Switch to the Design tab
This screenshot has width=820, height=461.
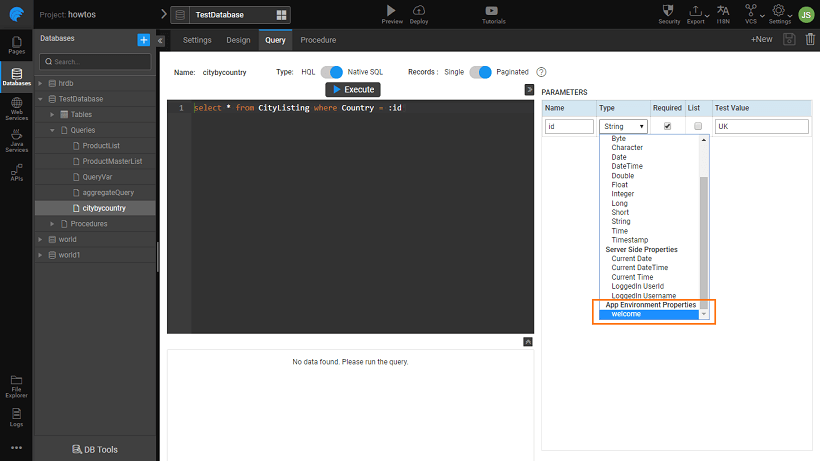[238, 40]
